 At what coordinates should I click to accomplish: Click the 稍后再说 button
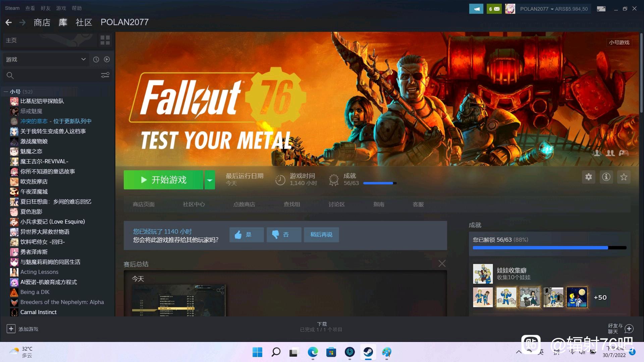point(321,235)
